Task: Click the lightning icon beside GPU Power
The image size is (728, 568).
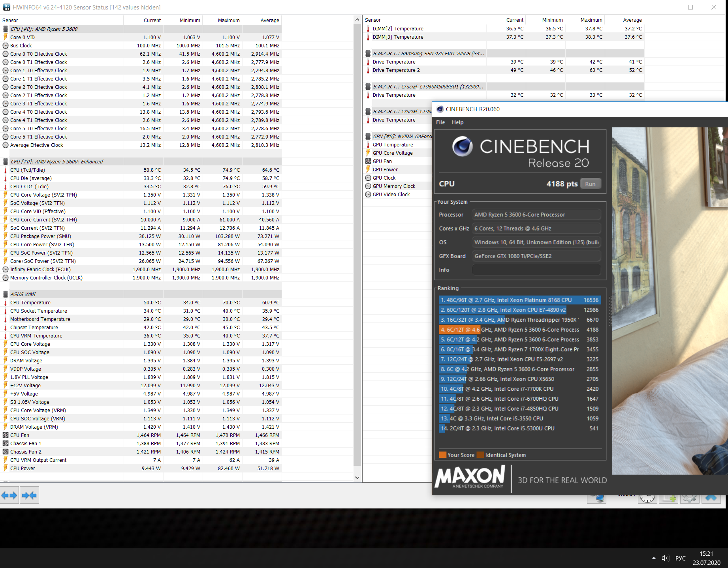Action: click(368, 170)
